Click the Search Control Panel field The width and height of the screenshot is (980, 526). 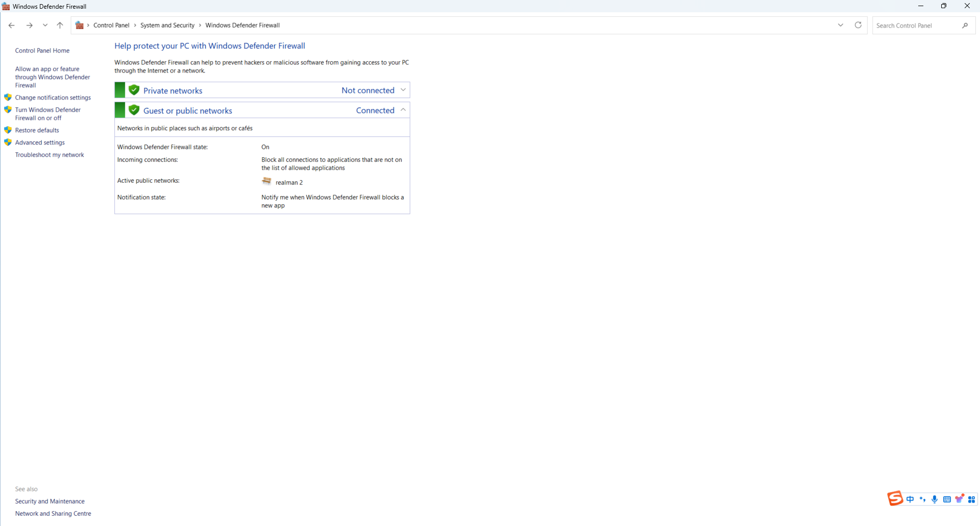click(916, 26)
